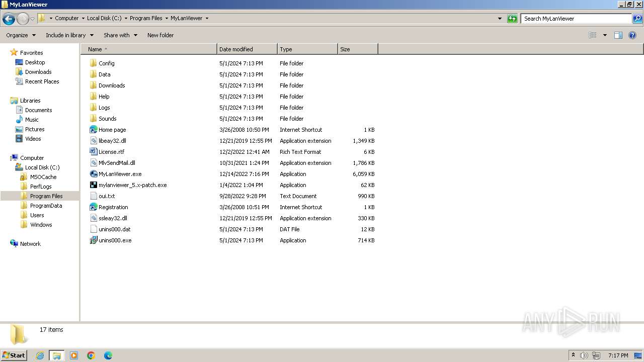644x362 pixels.
Task: Select the Sounds folder icon
Action: (x=94, y=119)
